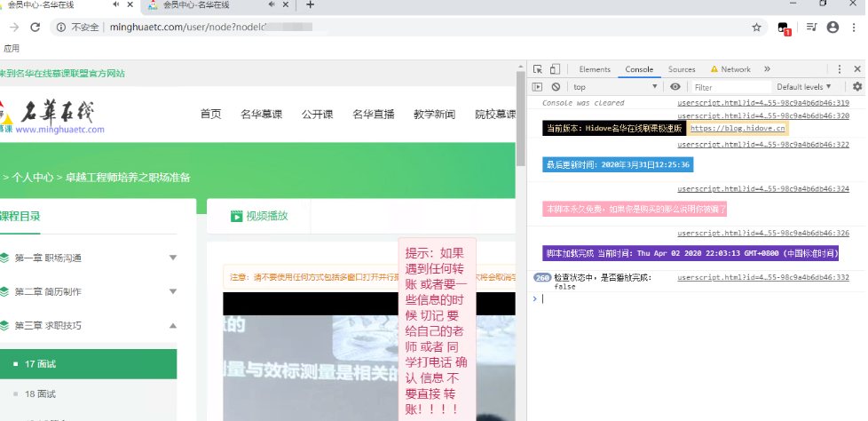Image resolution: width=868 pixels, height=421 pixels.
Task: Go to 个人中心 breadcrumb
Action: [33, 178]
